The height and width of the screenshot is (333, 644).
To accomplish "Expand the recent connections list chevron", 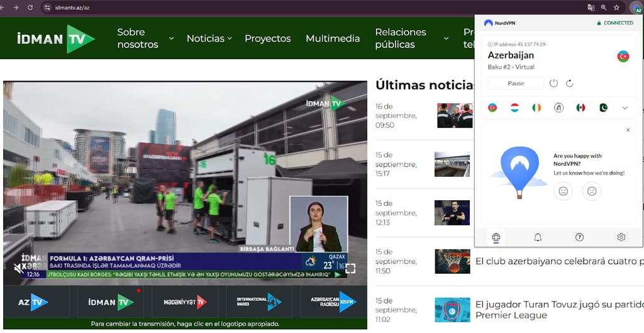I will click(625, 108).
